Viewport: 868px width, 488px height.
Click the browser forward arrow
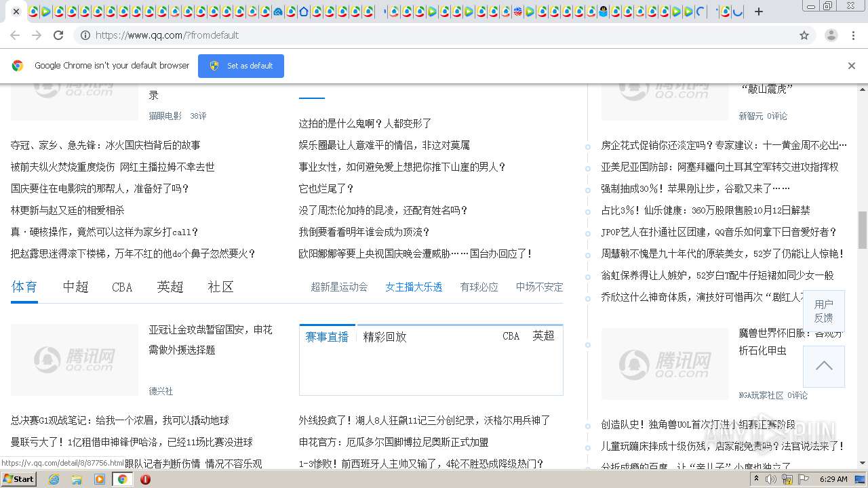pos(37,35)
